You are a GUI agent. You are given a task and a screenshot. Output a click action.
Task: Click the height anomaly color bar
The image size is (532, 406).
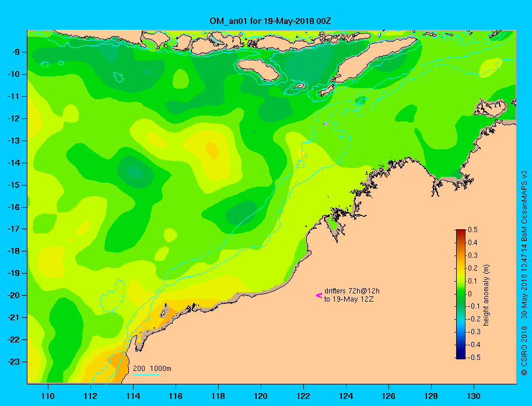[461, 294]
